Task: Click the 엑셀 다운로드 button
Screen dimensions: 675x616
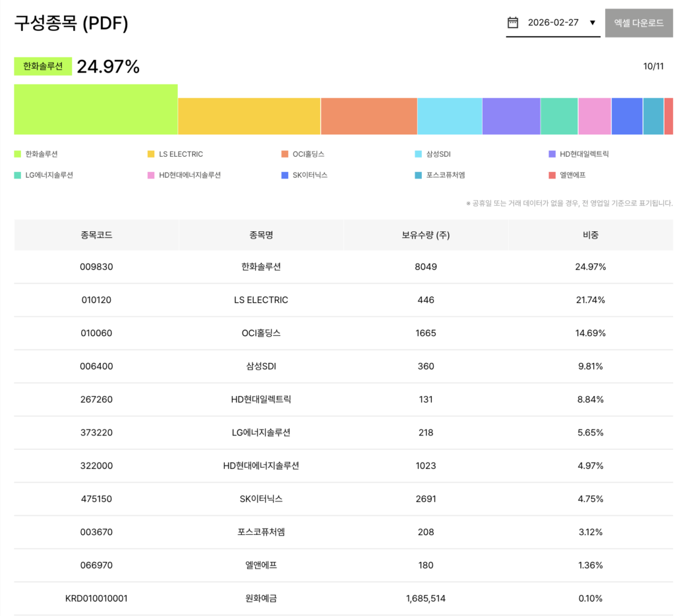Action: point(639,22)
